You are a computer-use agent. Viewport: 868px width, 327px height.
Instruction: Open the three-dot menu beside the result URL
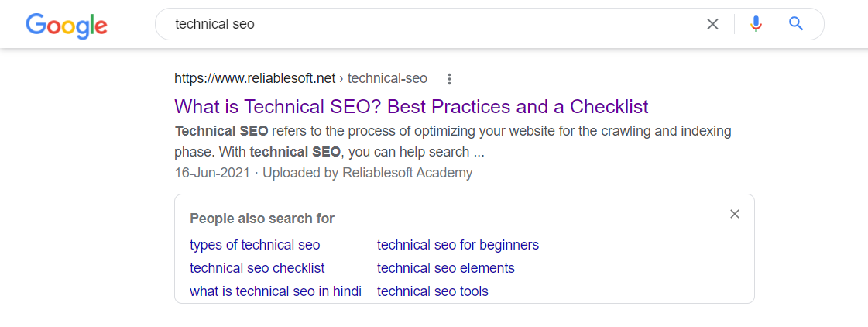tap(449, 78)
